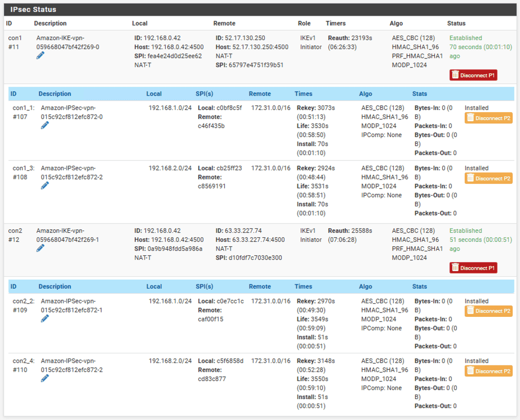
Task: Click Role column header at top
Action: (x=304, y=23)
